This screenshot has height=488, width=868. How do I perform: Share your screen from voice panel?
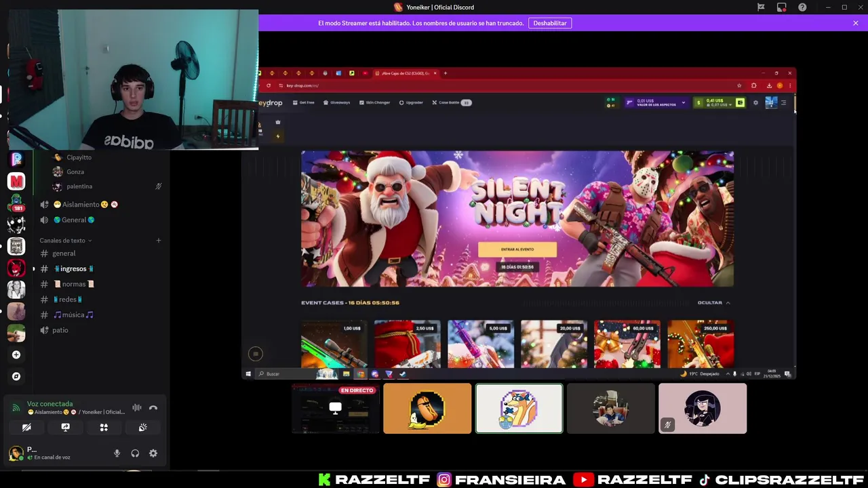click(65, 428)
